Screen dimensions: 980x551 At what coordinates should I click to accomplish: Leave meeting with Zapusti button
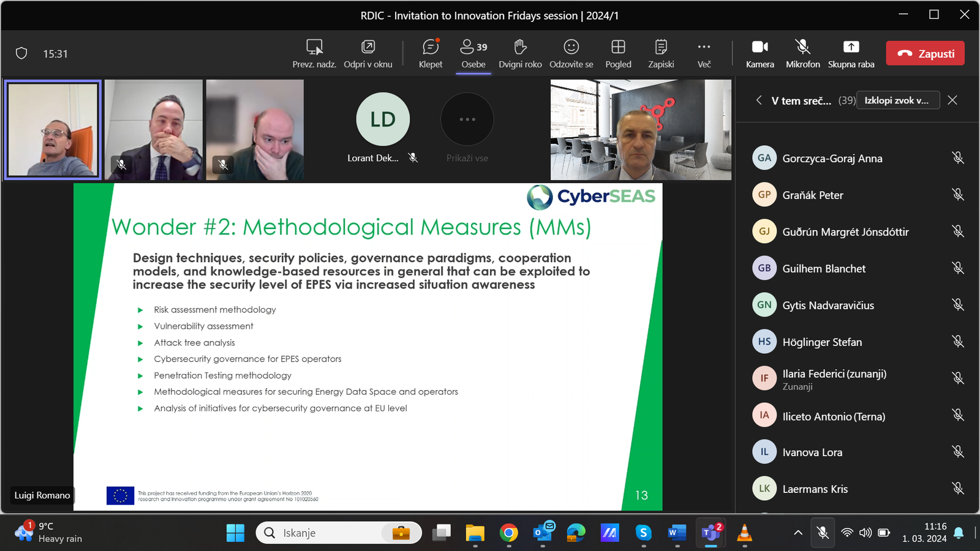pos(925,53)
